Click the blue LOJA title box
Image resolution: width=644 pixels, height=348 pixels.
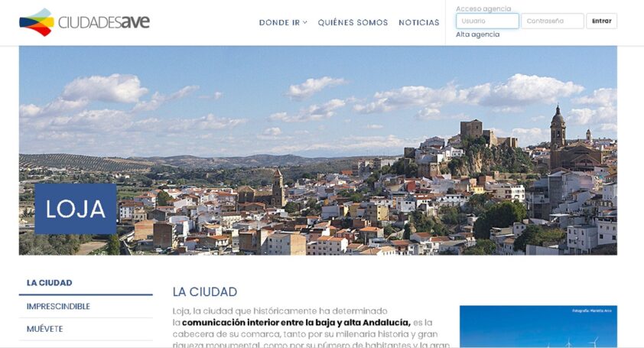pos(75,209)
